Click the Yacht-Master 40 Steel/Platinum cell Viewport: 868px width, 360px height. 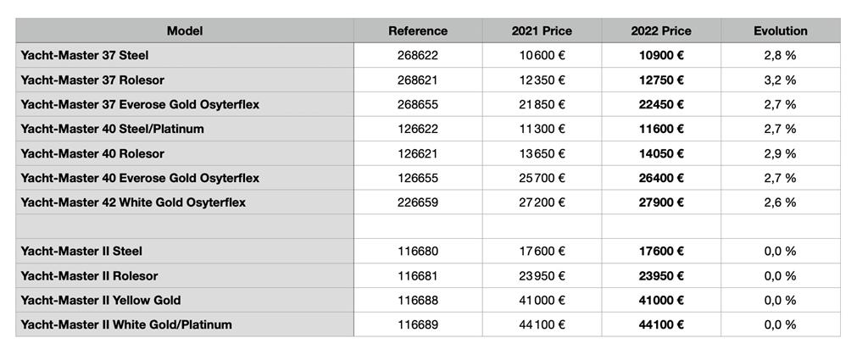tap(113, 129)
